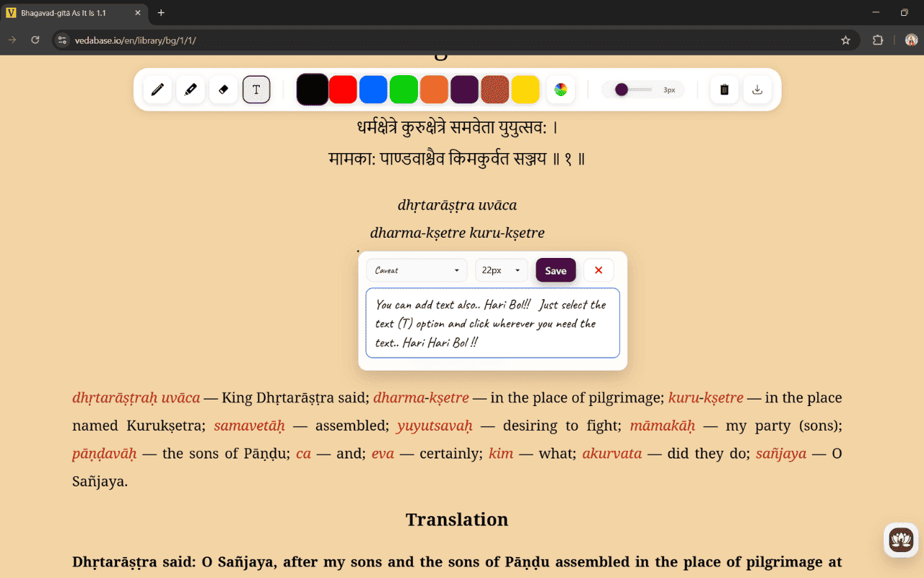Open a new browser tab

(160, 12)
